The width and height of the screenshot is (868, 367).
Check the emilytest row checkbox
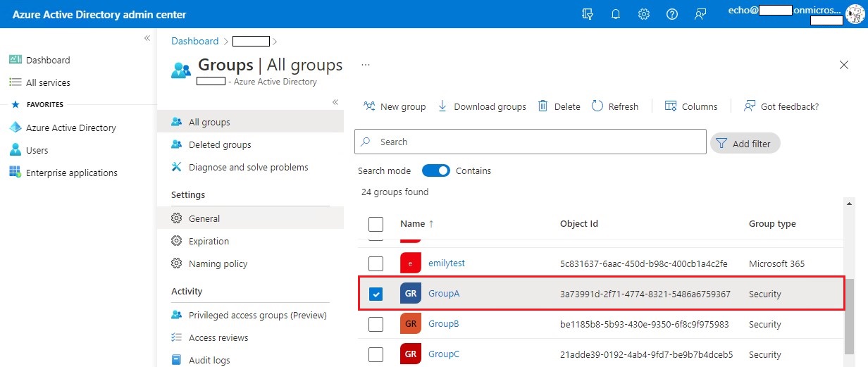(x=376, y=263)
